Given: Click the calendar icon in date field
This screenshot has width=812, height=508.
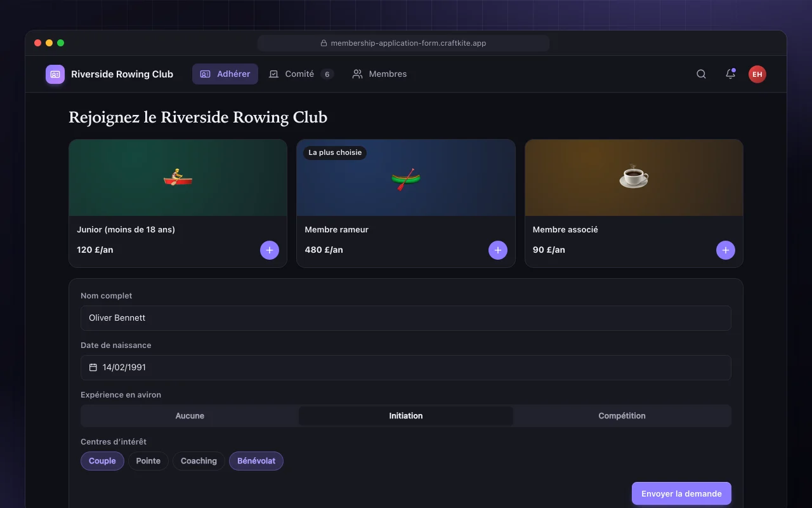Looking at the screenshot, I should coord(93,367).
